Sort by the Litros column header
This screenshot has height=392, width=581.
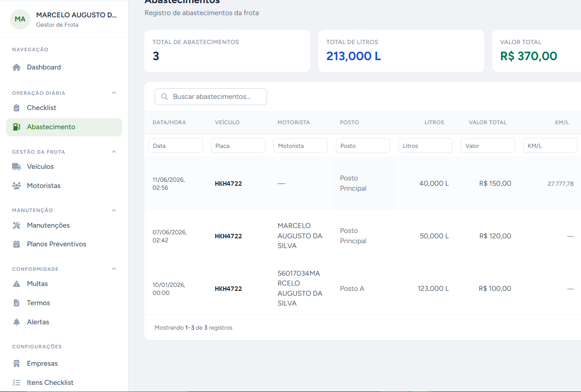pos(434,122)
